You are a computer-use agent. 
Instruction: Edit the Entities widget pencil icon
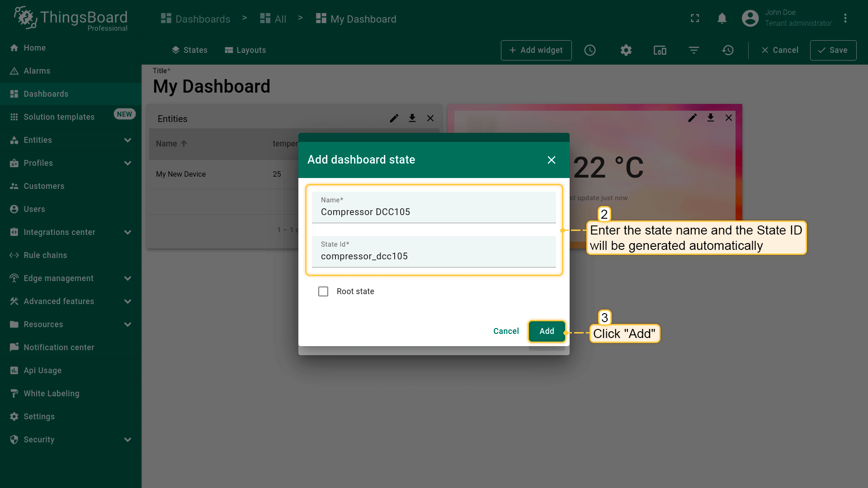[x=394, y=118]
